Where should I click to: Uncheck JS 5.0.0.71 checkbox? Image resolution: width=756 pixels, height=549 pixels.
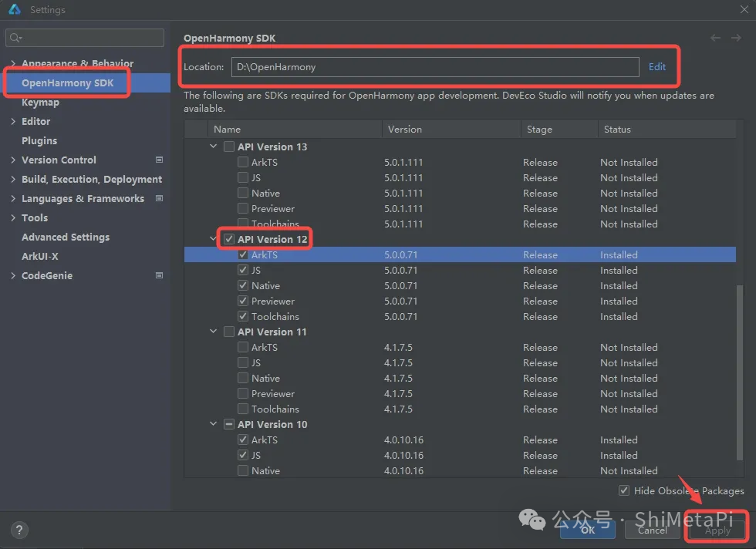tap(243, 270)
